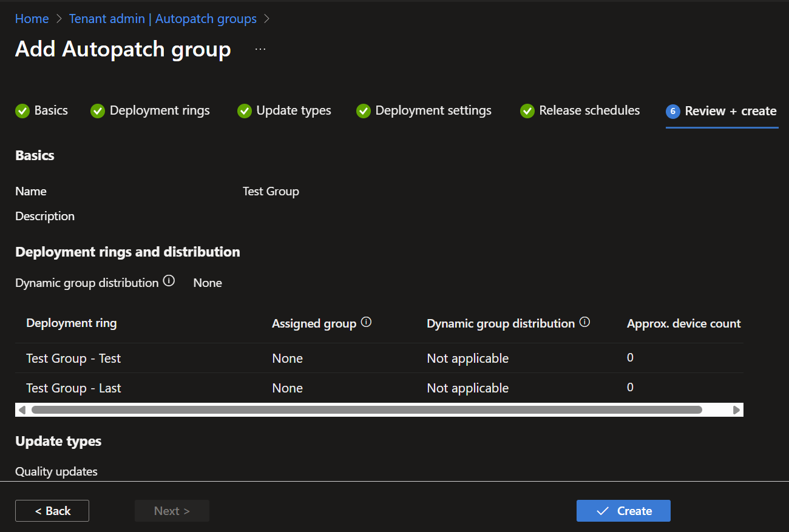Image resolution: width=789 pixels, height=532 pixels.
Task: Click the Name label under Basics
Action: tap(31, 191)
